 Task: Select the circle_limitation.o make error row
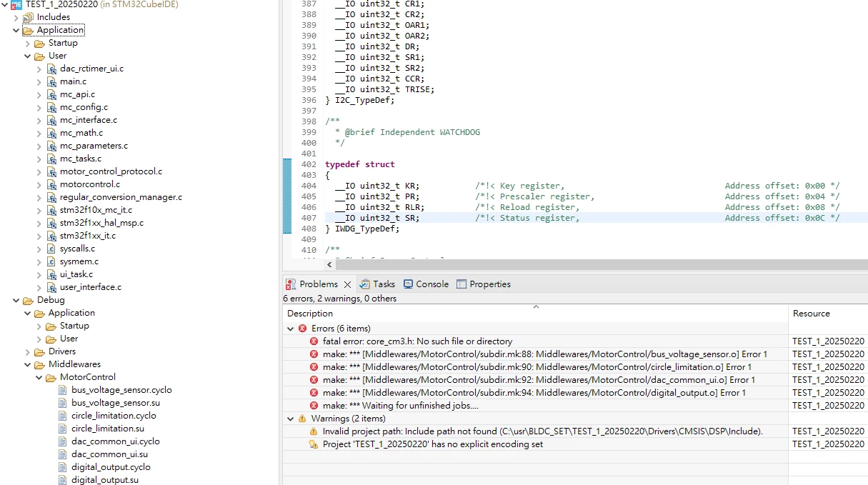536,367
